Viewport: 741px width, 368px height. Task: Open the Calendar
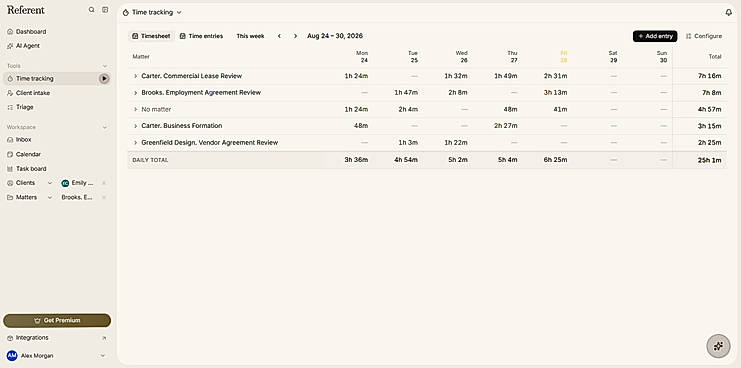click(x=28, y=154)
